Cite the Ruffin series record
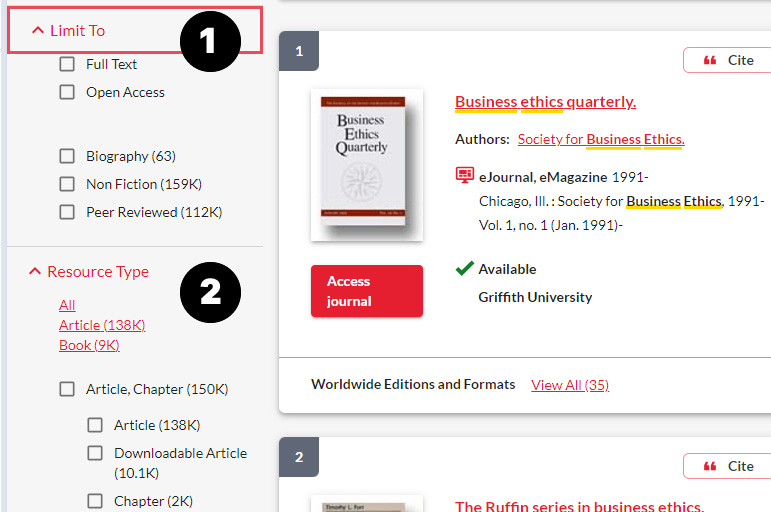The width and height of the screenshot is (771, 512). coord(728,466)
